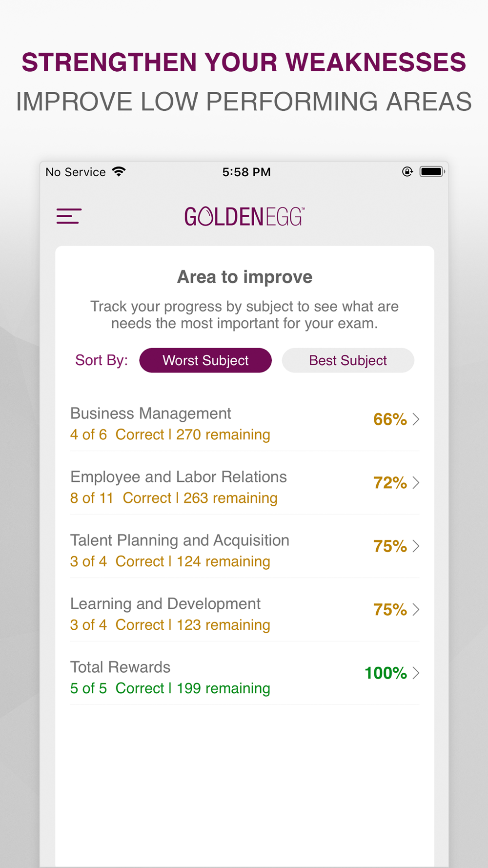Tap the rotation lock status icon
This screenshot has height=868, width=488.
pos(407,171)
